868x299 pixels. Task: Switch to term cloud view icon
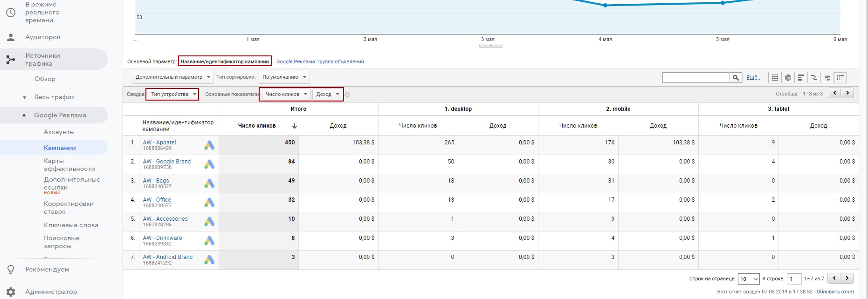(x=827, y=78)
